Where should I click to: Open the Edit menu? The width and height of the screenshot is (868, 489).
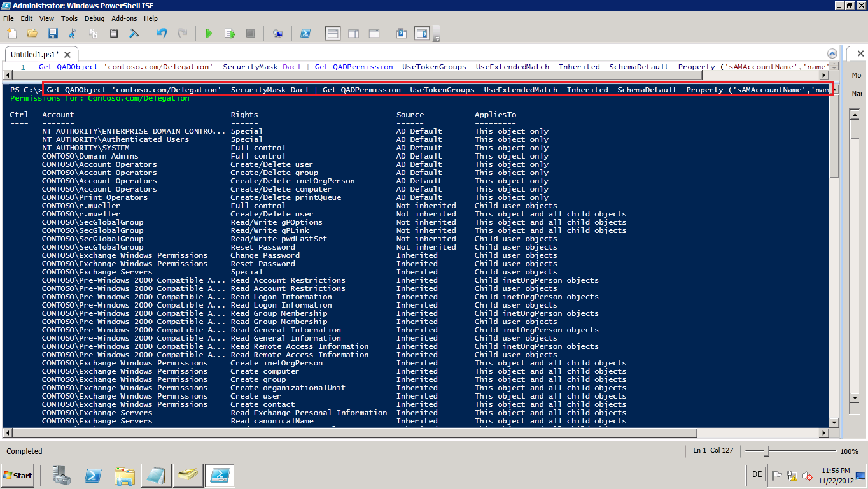pyautogui.click(x=27, y=18)
